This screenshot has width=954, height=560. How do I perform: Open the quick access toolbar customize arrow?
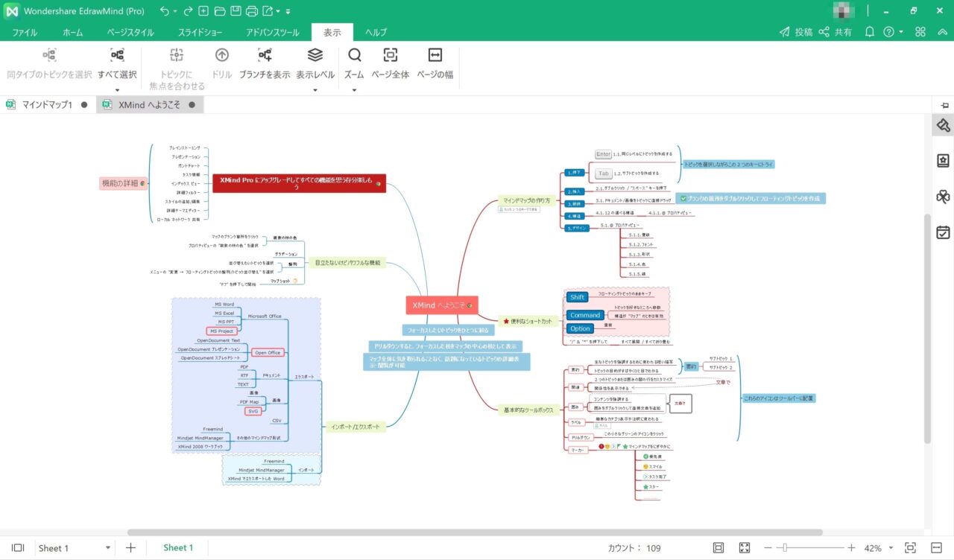[x=288, y=12]
